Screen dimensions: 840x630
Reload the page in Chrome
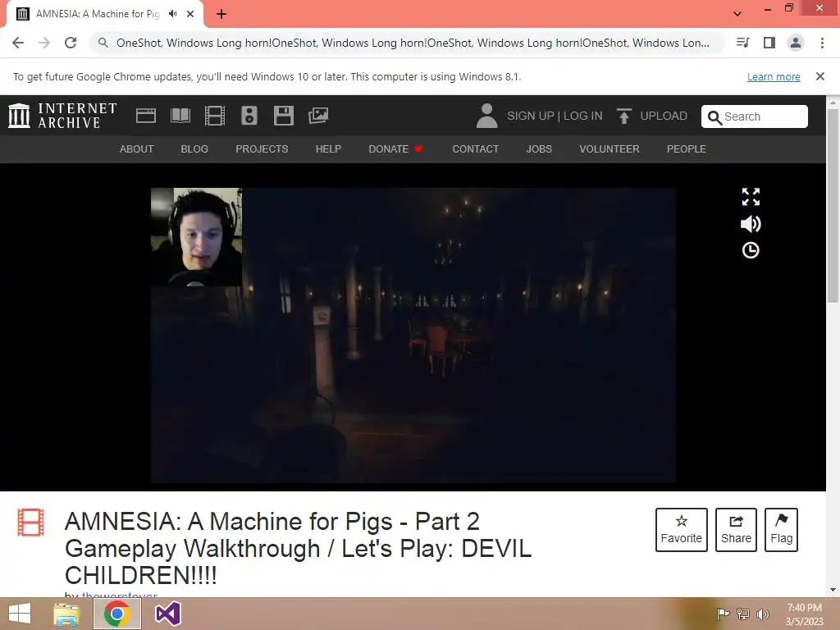point(71,43)
